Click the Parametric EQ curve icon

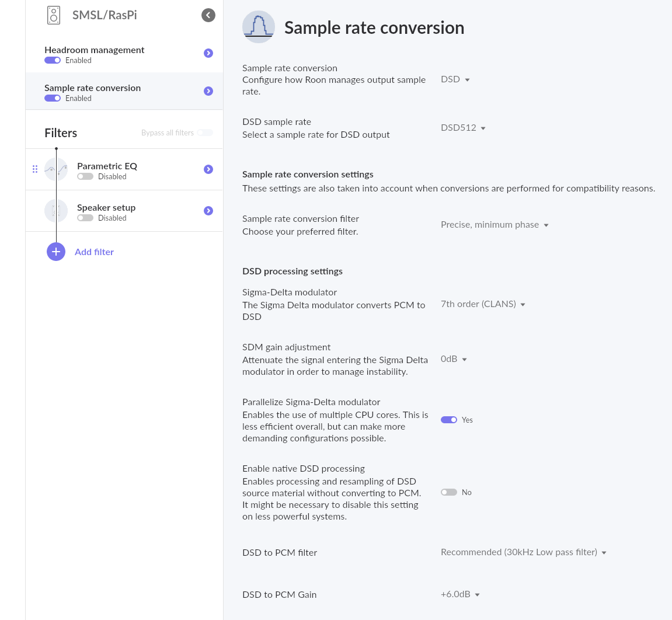(x=56, y=169)
